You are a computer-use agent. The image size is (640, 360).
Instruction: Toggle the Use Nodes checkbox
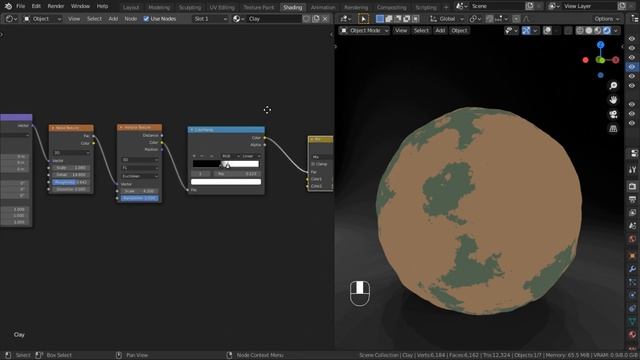click(x=146, y=19)
